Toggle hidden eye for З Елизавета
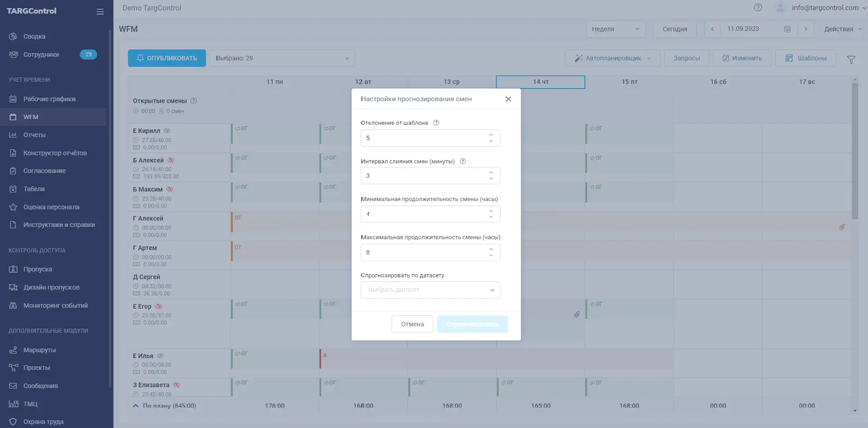868x428 pixels. pyautogui.click(x=177, y=385)
